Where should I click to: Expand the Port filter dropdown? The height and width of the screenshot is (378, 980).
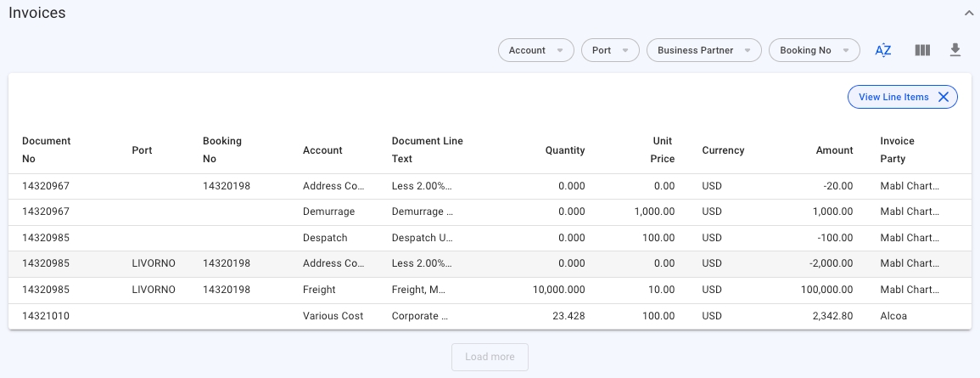(x=610, y=50)
